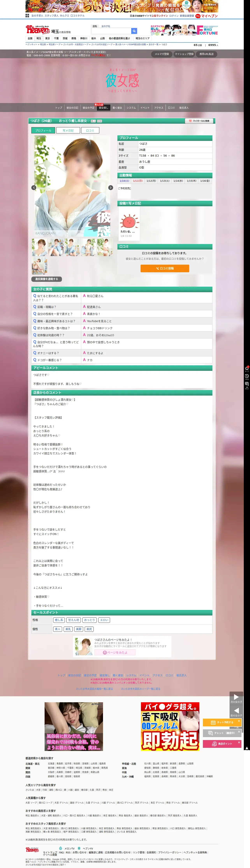
Task: Click the pink 来店ポイント button
Action: coord(222,744)
